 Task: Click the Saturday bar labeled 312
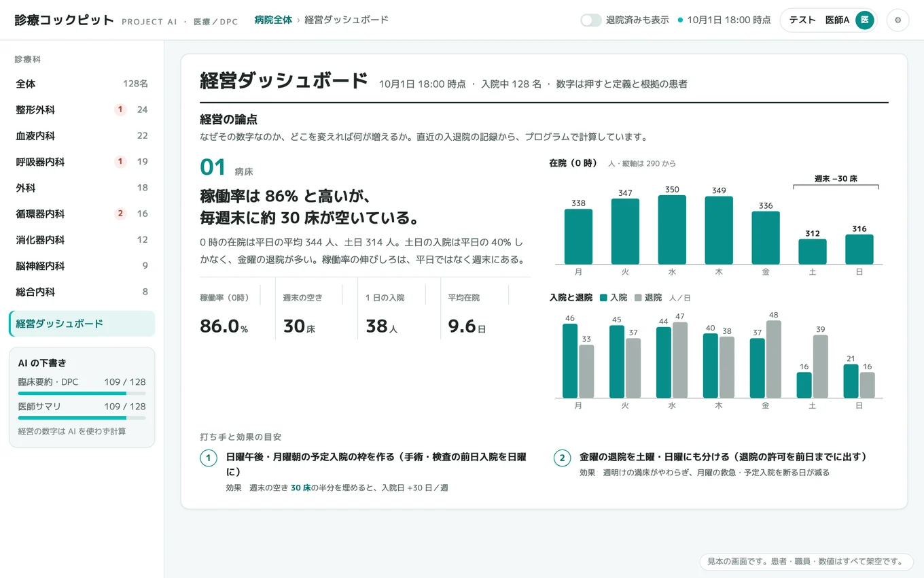(813, 252)
